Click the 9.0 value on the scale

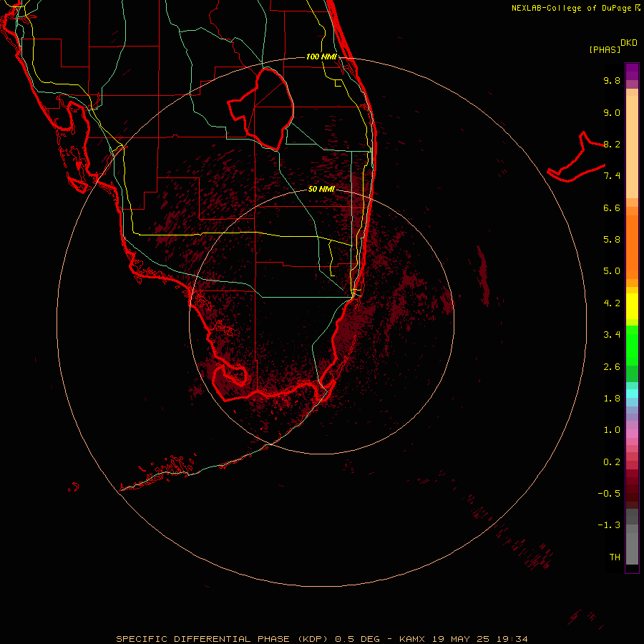click(612, 112)
